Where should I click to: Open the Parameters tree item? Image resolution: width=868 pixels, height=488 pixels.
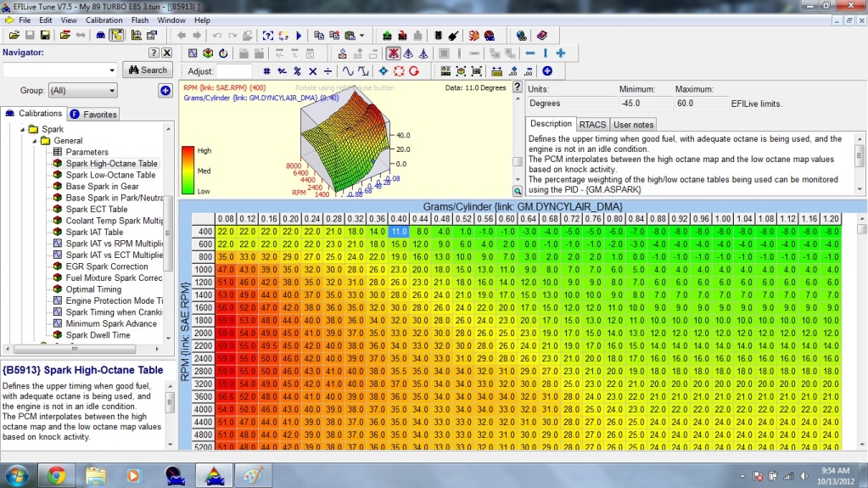pos(87,152)
